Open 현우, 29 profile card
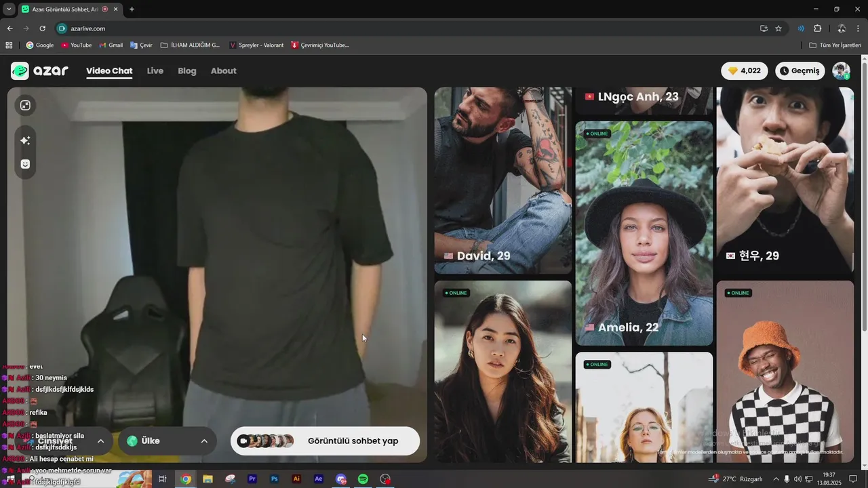This screenshot has width=868, height=488. pyautogui.click(x=785, y=180)
